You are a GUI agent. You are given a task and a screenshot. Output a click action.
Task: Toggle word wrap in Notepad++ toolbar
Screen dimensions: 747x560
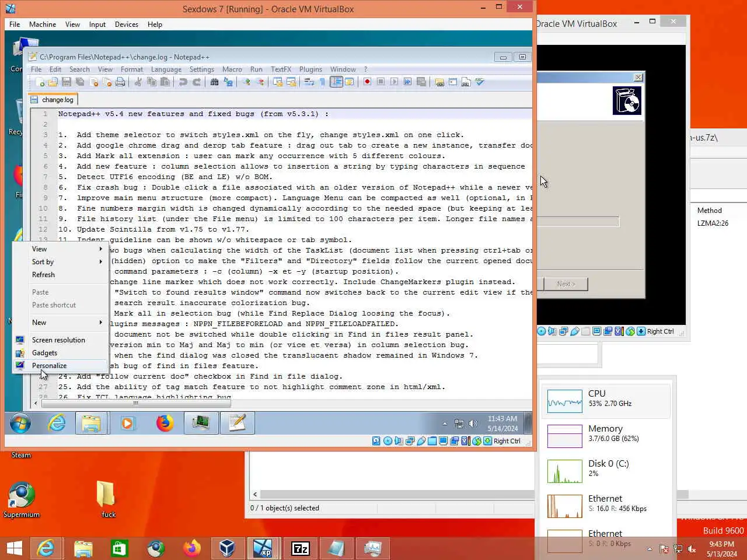309,82
